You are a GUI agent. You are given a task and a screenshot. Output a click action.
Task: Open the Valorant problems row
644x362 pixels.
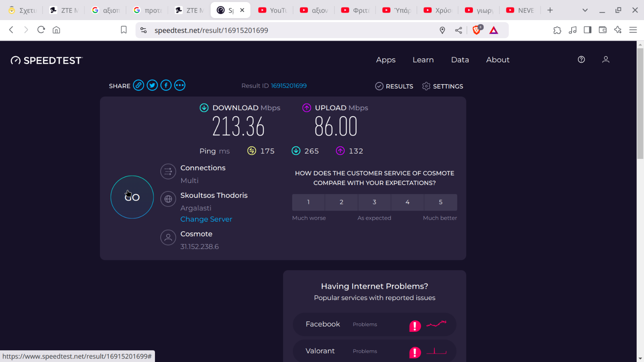point(374,351)
